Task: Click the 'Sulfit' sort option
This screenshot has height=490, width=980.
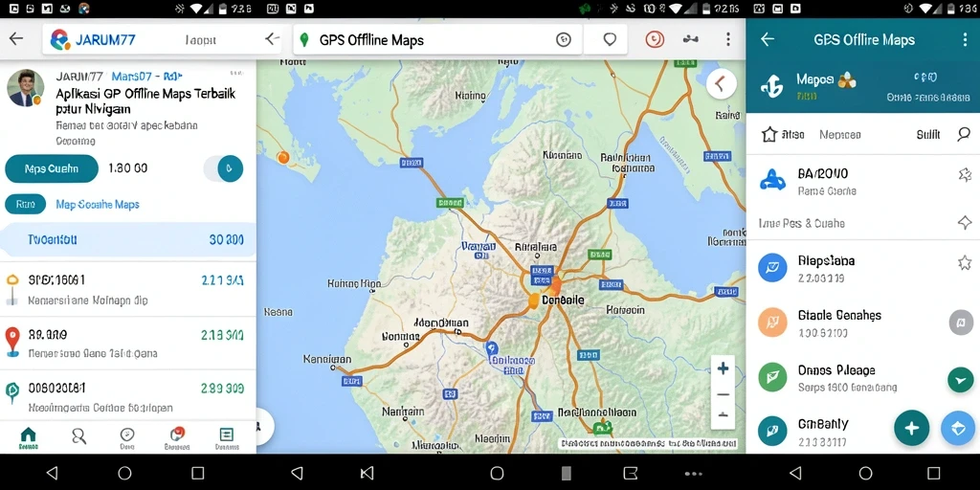Action: coord(928,134)
